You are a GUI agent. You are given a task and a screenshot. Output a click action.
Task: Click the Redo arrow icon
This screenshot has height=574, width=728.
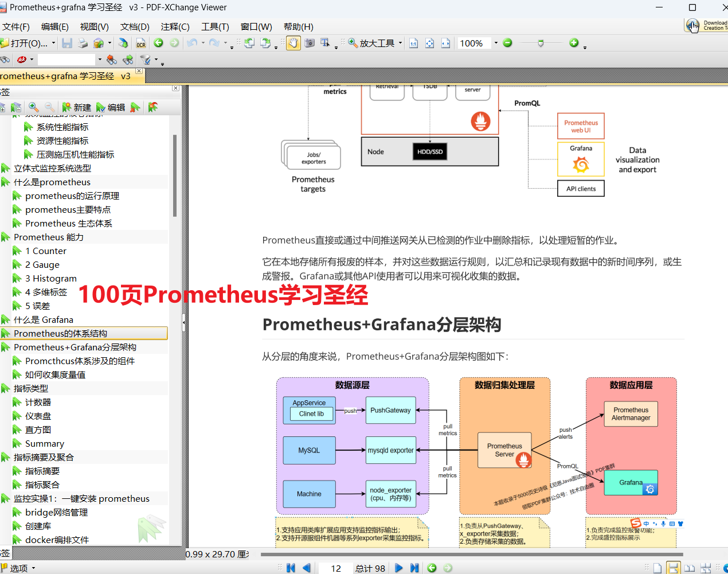[214, 43]
